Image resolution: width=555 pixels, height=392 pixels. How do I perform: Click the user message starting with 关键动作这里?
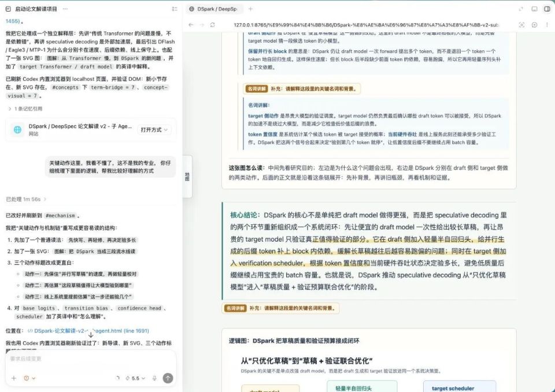[110, 167]
